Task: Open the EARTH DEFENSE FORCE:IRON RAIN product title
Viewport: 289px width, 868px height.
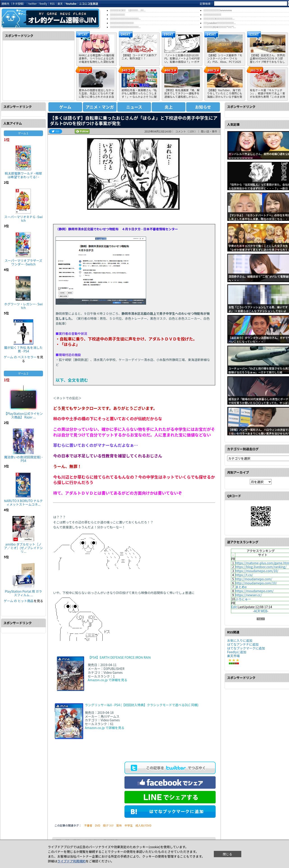Action: pyautogui.click(x=119, y=657)
